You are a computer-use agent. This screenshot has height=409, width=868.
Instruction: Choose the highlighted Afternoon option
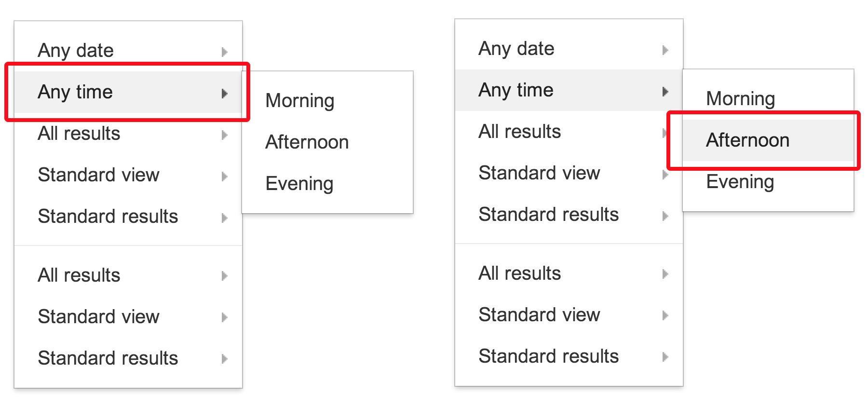[747, 140]
